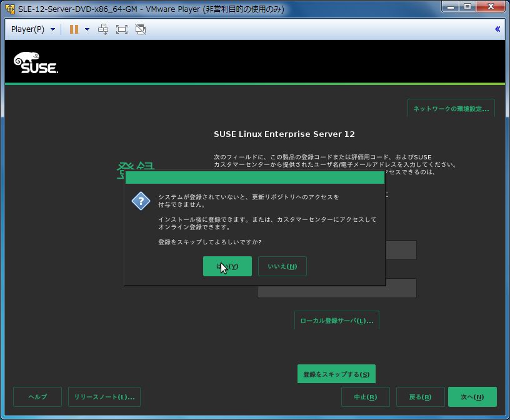Abort installation with 中止(R)
Screen dimensions: 510x420
tap(365, 397)
